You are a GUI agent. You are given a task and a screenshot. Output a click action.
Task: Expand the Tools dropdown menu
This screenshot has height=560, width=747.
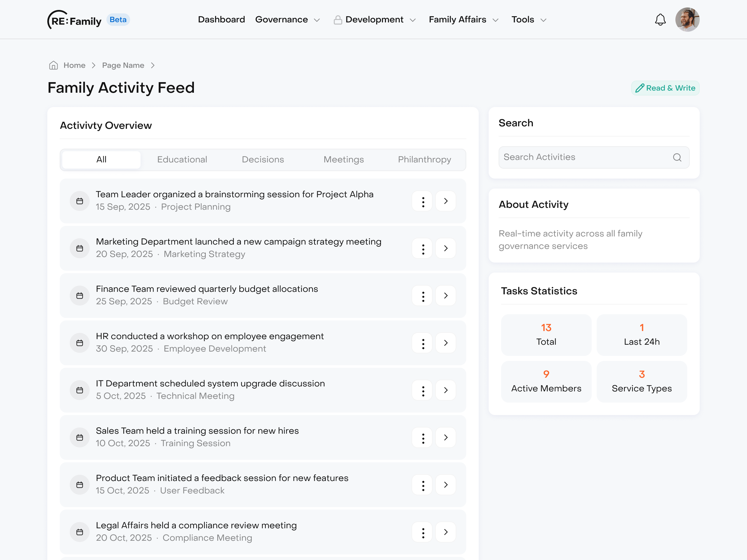click(529, 20)
